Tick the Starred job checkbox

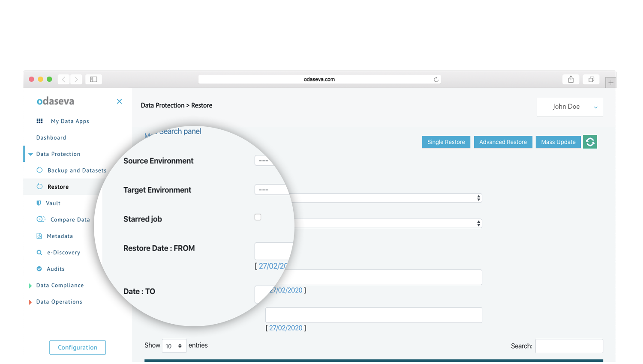pos(258,217)
